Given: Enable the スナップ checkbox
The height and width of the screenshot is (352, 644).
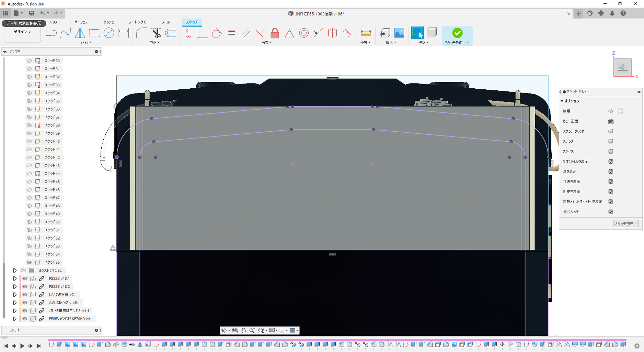Looking at the screenshot, I should [611, 141].
